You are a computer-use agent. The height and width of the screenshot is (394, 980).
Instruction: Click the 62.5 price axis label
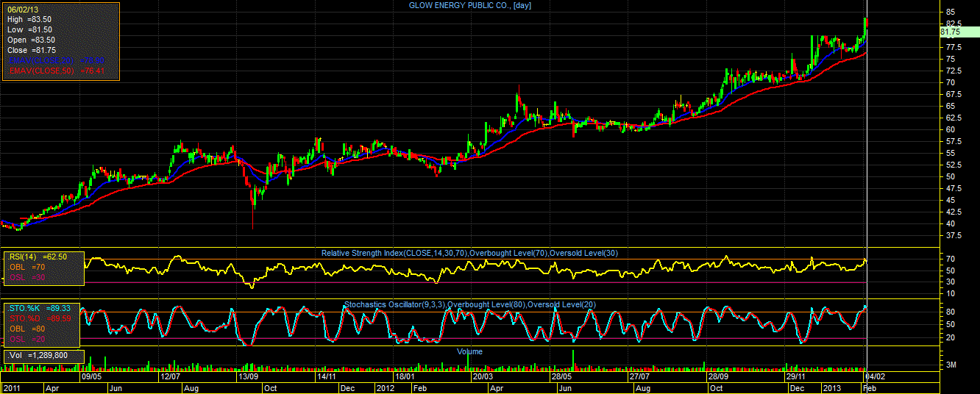954,118
